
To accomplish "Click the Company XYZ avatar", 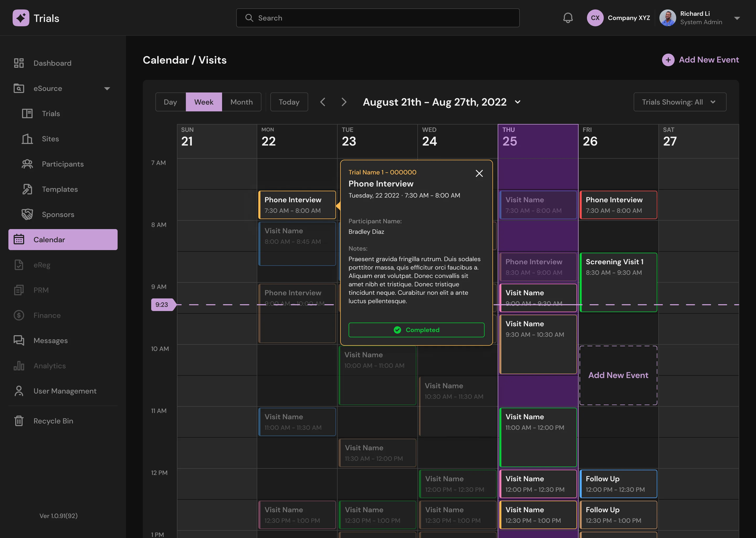I will tap(595, 18).
